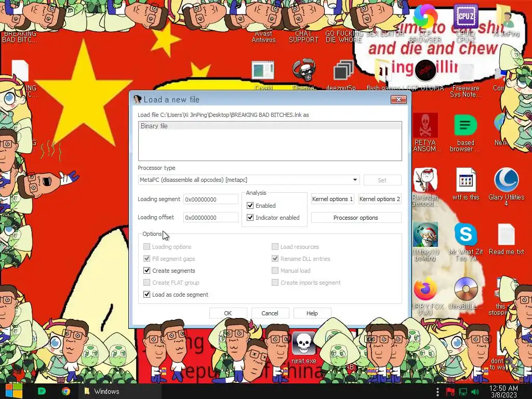The height and width of the screenshot is (399, 532).
Task: Open Help for the load dialog
Action: tap(312, 313)
